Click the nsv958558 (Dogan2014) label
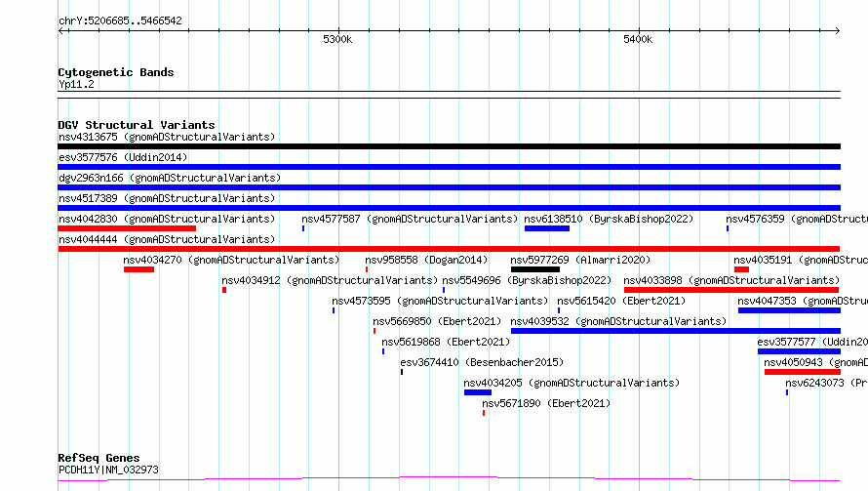The image size is (868, 491). pos(426,260)
